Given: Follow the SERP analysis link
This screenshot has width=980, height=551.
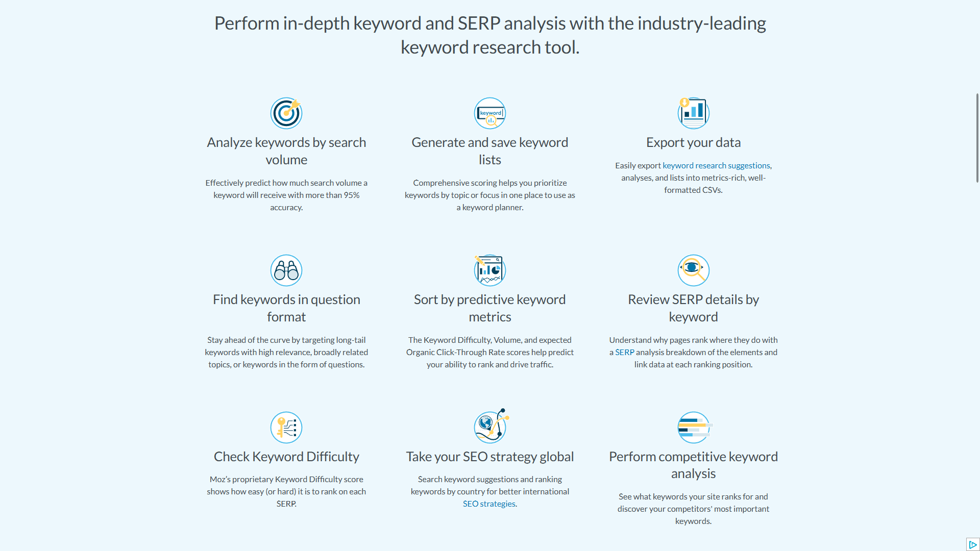Looking at the screenshot, I should pos(625,352).
